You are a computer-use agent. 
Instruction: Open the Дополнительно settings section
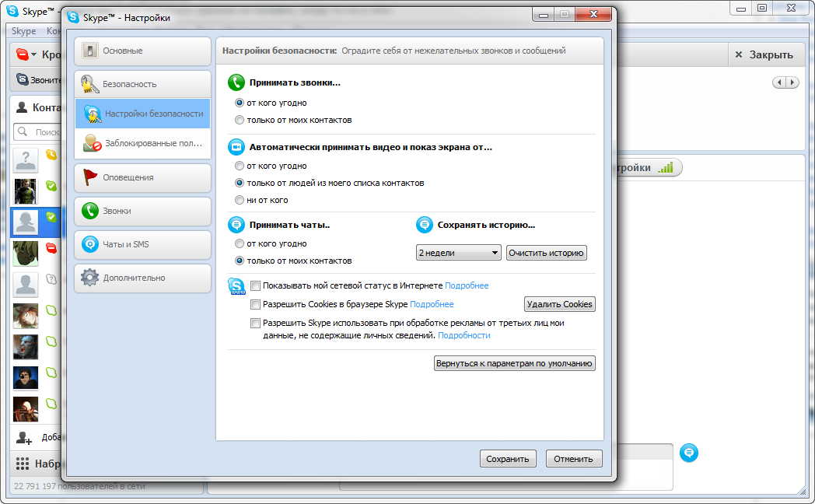click(x=142, y=278)
